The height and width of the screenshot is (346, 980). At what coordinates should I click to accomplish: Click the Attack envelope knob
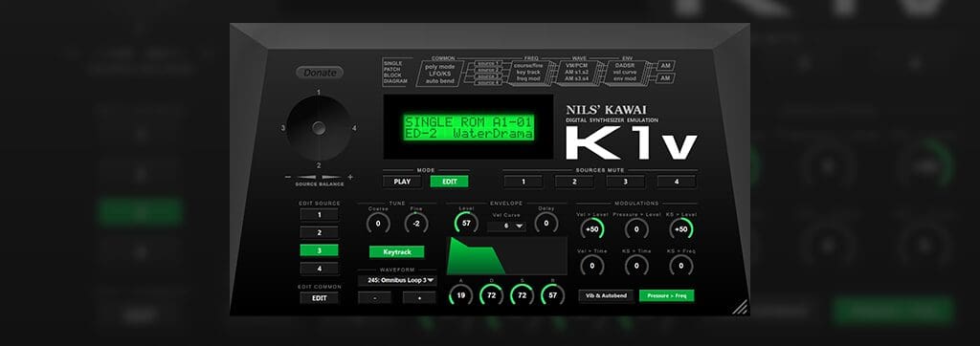(460, 294)
